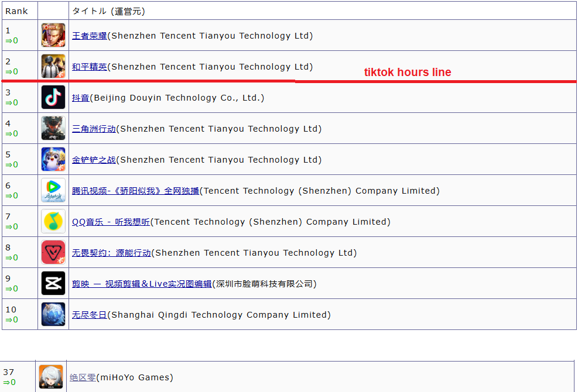Open the QQ音乐 - 听我想听 link
Viewport: 578px width, 392px height.
(111, 221)
